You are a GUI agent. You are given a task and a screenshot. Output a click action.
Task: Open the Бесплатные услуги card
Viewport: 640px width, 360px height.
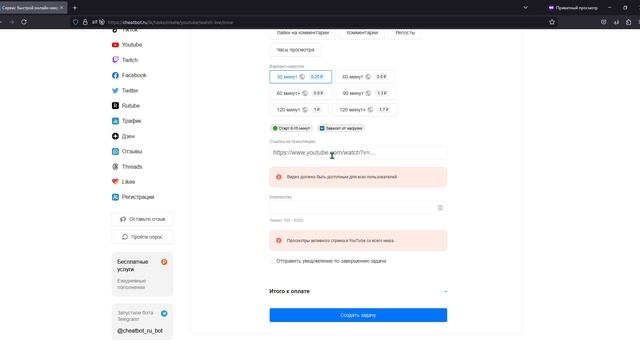(x=142, y=274)
